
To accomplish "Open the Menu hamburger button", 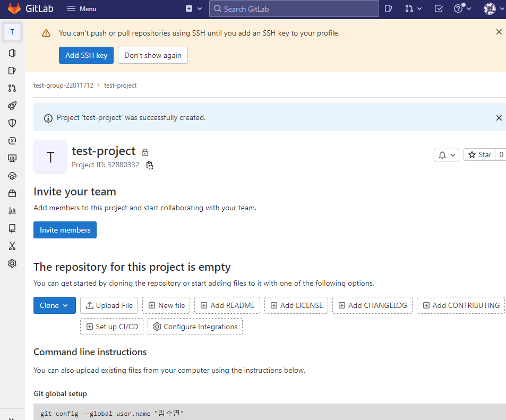I will [81, 8].
